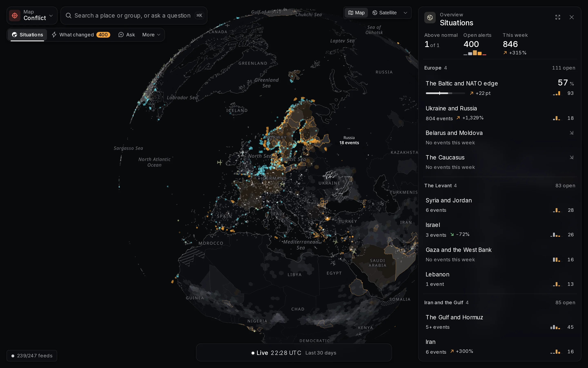Select the Situations tab
Screen dimensions: 588x368
pos(27,35)
